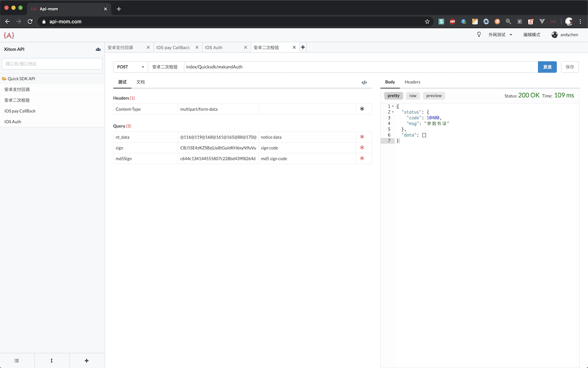
Task: Open the POST method dropdown
Action: [130, 67]
